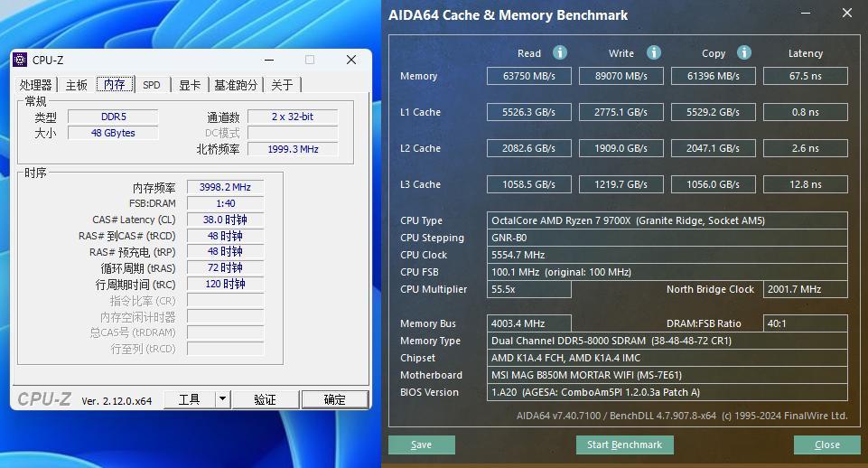Click the CPU-Z app icon in title bar
This screenshot has height=468, width=868.
coord(20,60)
